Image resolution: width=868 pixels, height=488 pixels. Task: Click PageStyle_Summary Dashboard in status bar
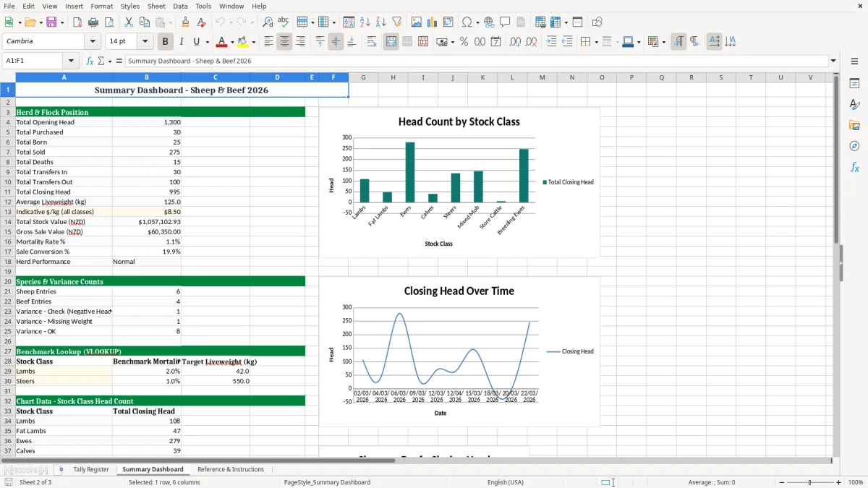coord(327,482)
